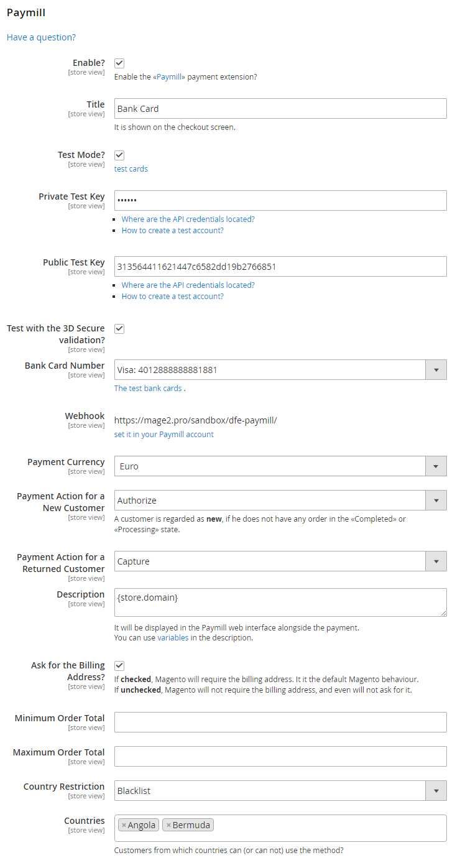
Task: Uncheck Ask for the Billing Address
Action: [119, 666]
